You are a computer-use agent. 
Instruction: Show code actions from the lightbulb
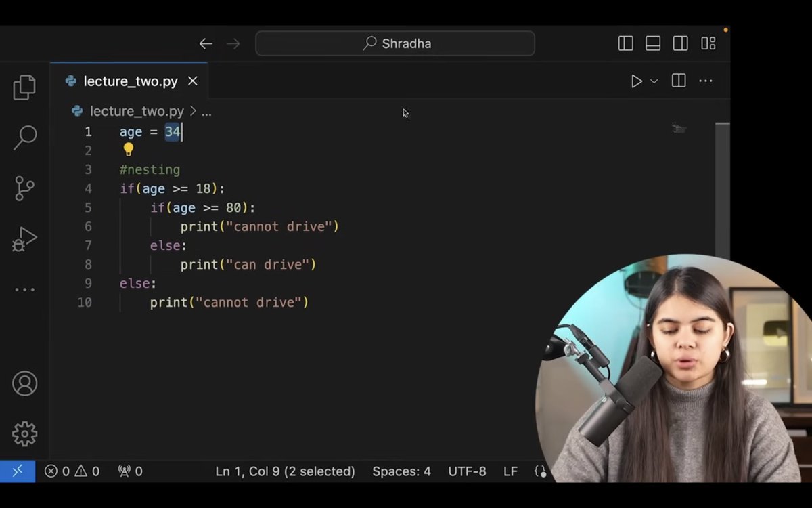pos(129,149)
